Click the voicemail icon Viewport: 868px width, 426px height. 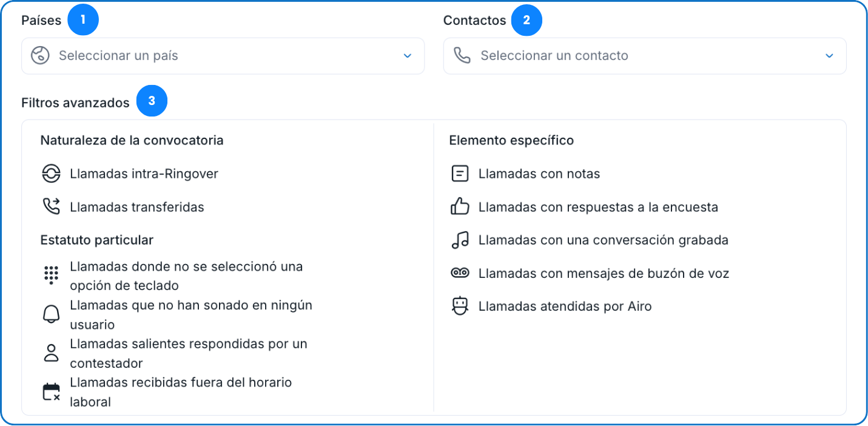tap(460, 273)
